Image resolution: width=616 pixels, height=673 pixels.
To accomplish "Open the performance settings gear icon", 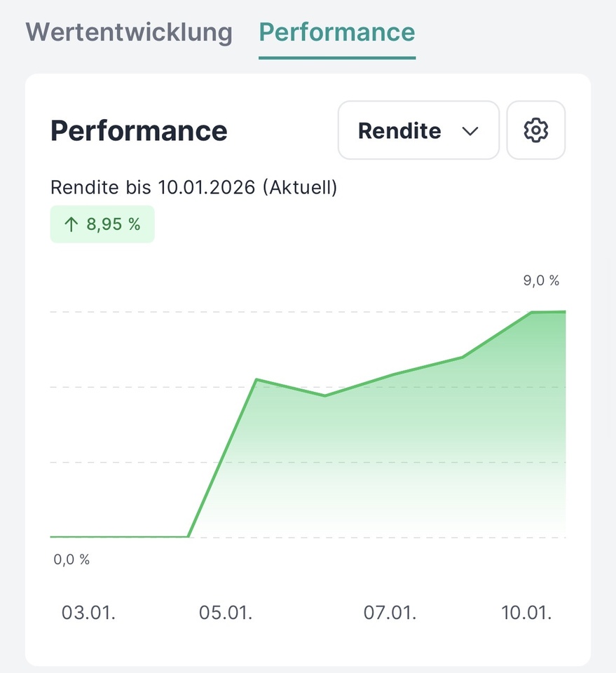I will coord(536,130).
